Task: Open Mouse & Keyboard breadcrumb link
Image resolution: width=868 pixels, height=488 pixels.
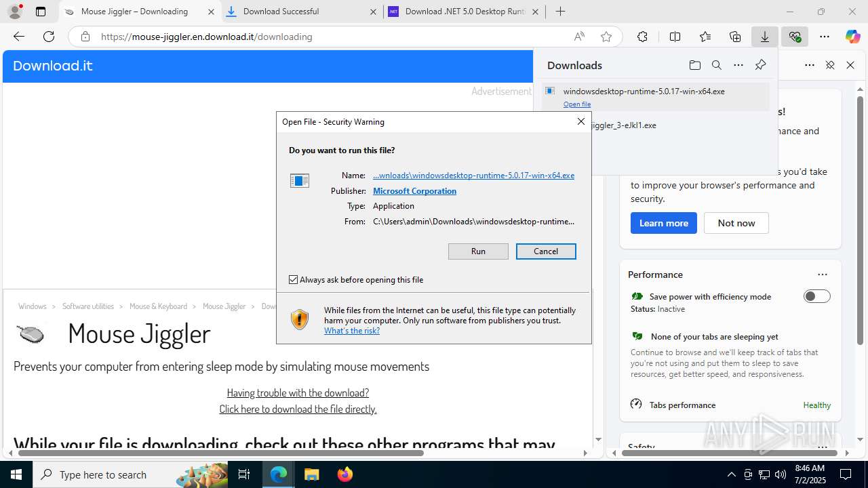Action: coord(158,306)
